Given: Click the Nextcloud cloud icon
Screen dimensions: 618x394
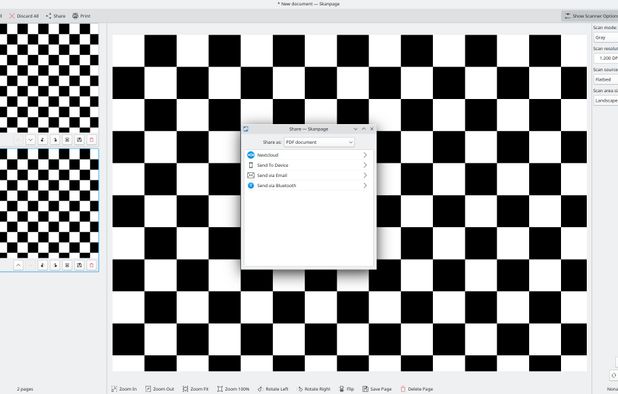Looking at the screenshot, I should [251, 155].
